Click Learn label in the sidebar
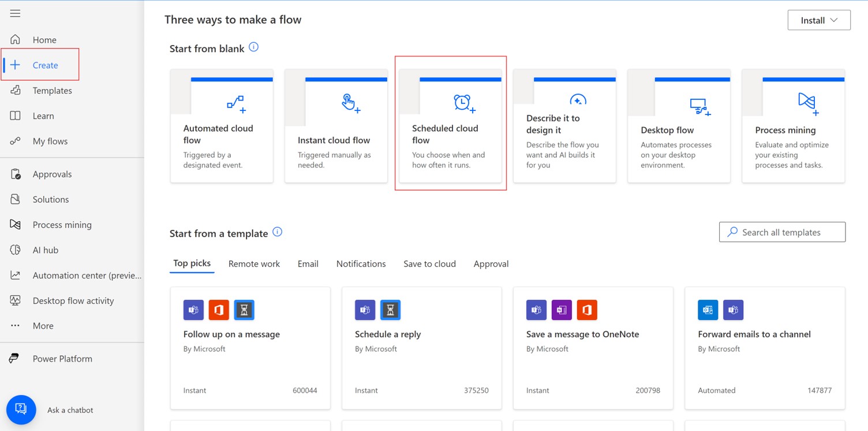 pos(43,116)
